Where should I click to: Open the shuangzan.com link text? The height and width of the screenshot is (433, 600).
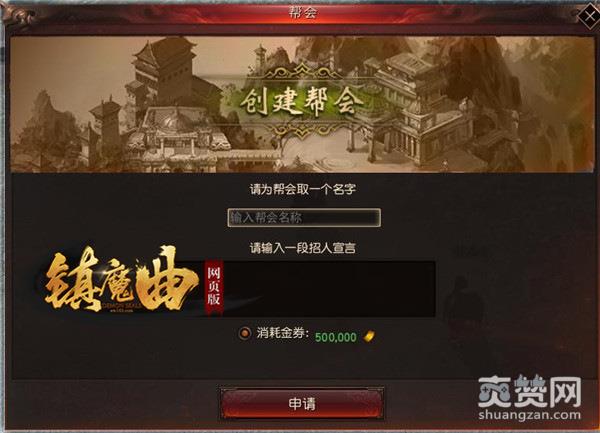[530, 415]
